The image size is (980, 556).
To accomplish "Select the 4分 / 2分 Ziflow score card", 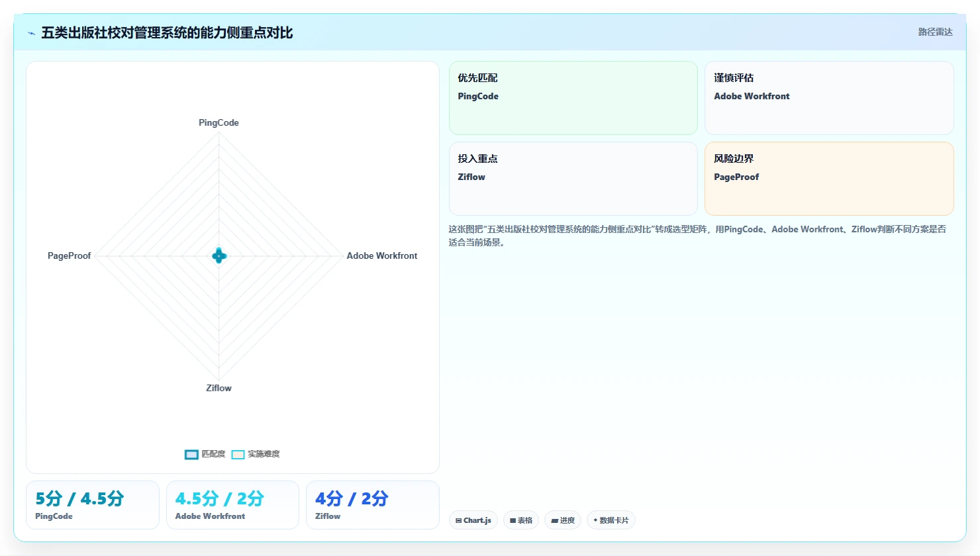I will click(x=373, y=505).
